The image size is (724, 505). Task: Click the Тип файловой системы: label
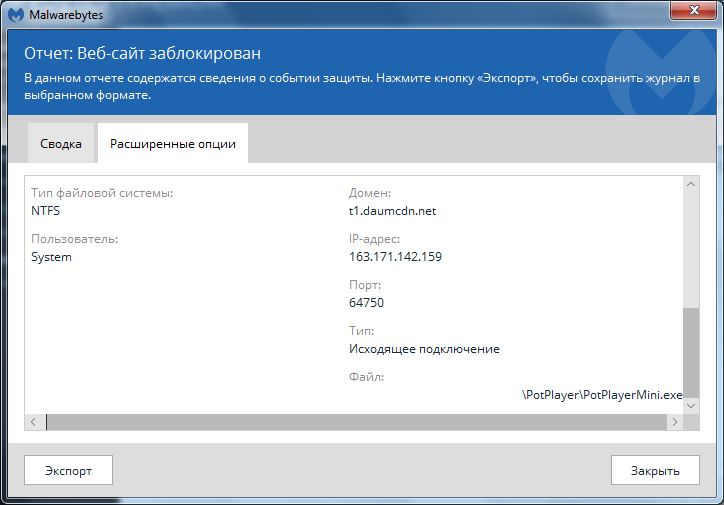[102, 193]
